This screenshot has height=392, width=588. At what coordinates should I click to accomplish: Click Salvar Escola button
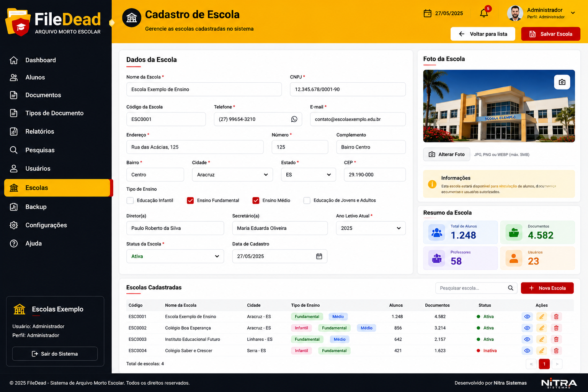coord(550,34)
